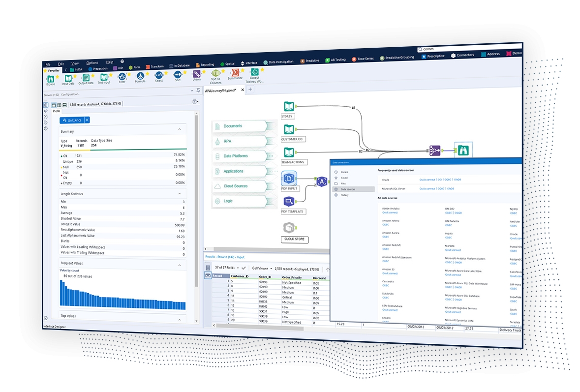Open the Cell Viewer dropdown
Screen dimensions: 580x392
pos(262,268)
